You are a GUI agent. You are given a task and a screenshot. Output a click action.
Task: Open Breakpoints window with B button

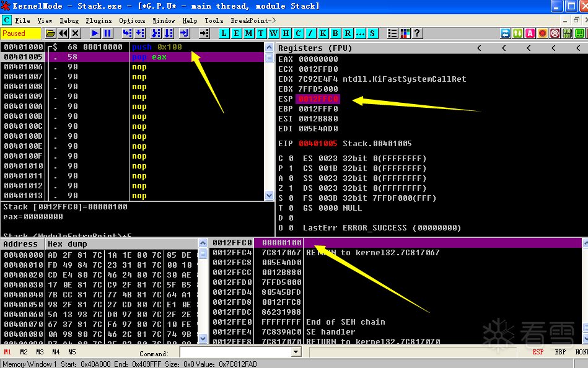[x=335, y=33]
